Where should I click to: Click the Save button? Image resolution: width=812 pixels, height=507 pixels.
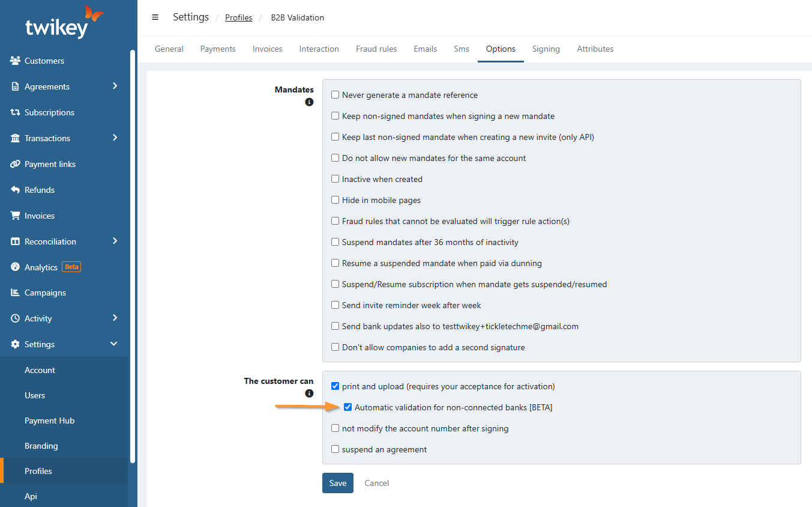(x=337, y=483)
